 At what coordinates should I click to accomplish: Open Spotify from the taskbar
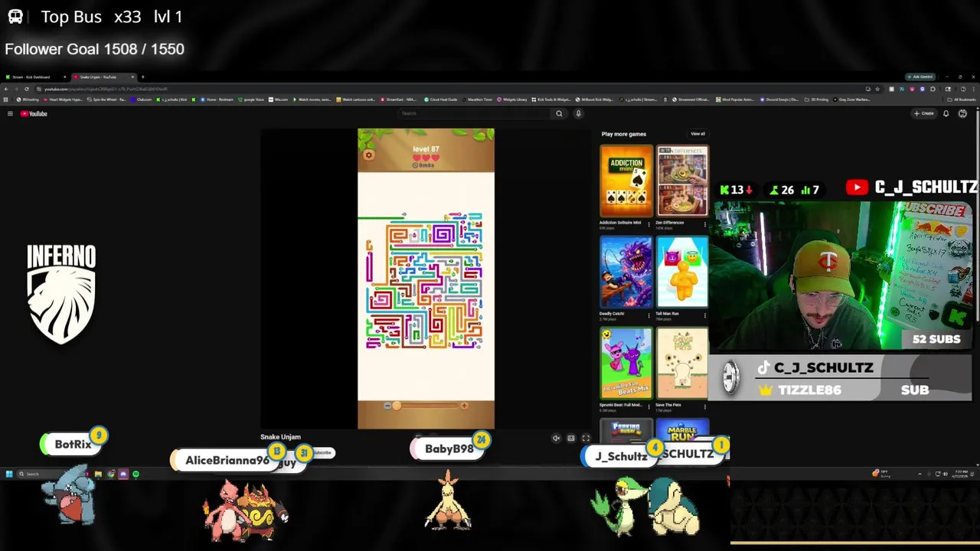click(136, 474)
